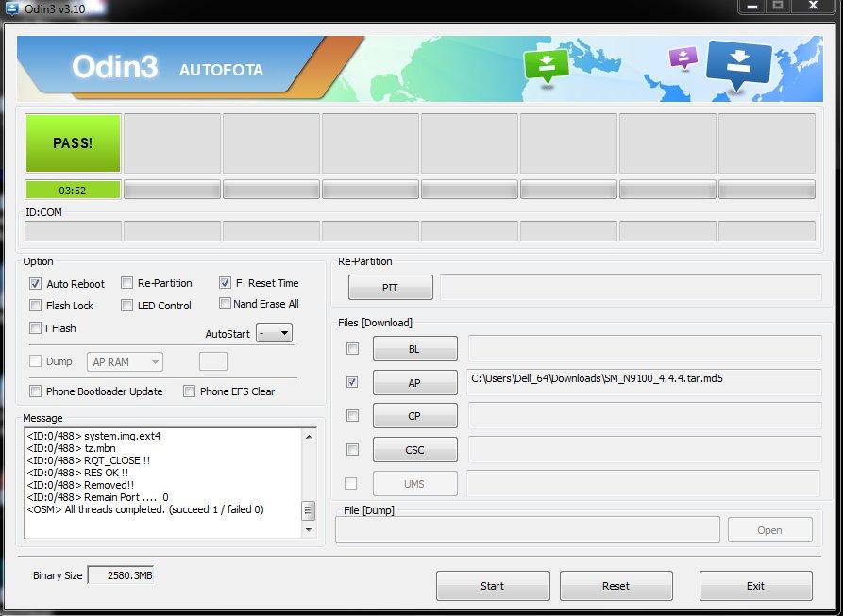843x616 pixels.
Task: Click the BL file button
Action: [415, 349]
